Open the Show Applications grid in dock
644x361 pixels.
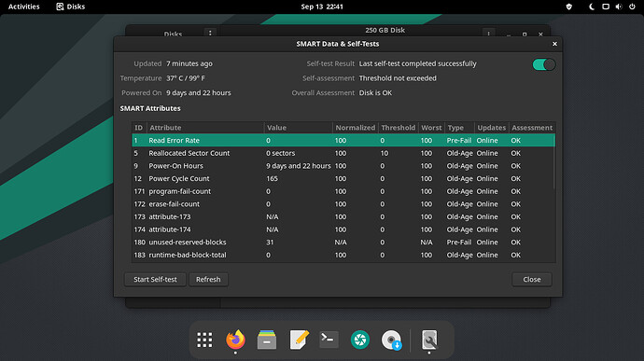204,340
